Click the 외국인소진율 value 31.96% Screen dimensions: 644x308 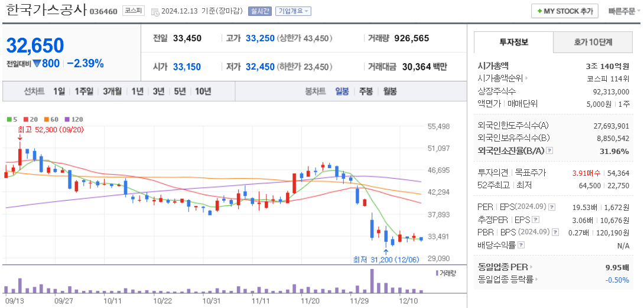pos(614,151)
